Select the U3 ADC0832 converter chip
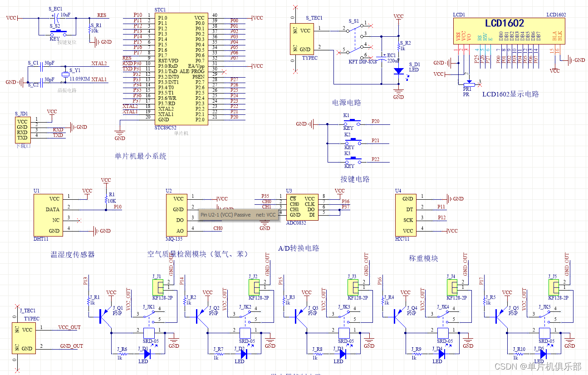 pyautogui.click(x=302, y=207)
